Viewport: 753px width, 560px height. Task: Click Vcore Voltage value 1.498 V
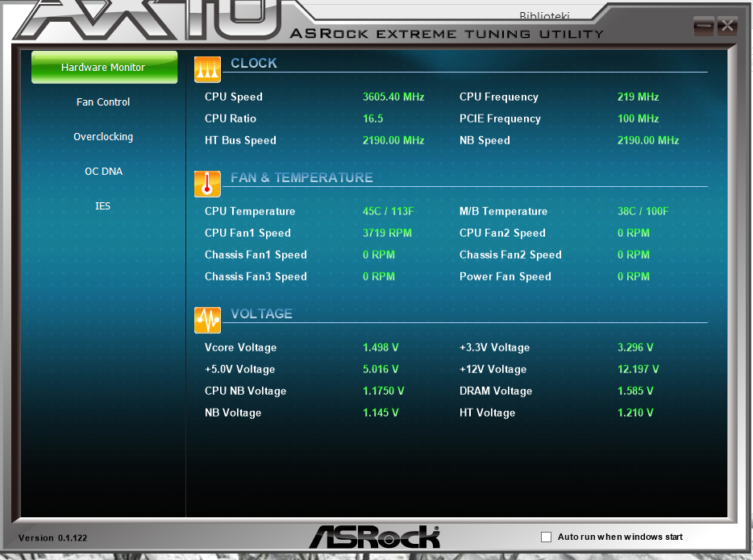point(381,347)
